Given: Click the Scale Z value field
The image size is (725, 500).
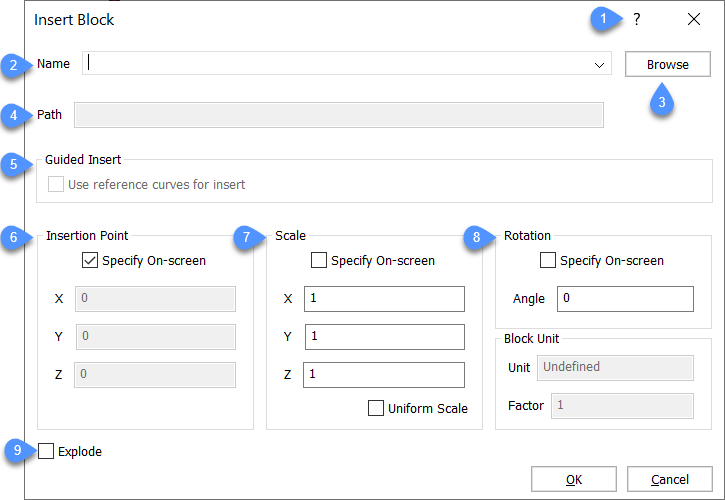Looking at the screenshot, I should tap(384, 375).
